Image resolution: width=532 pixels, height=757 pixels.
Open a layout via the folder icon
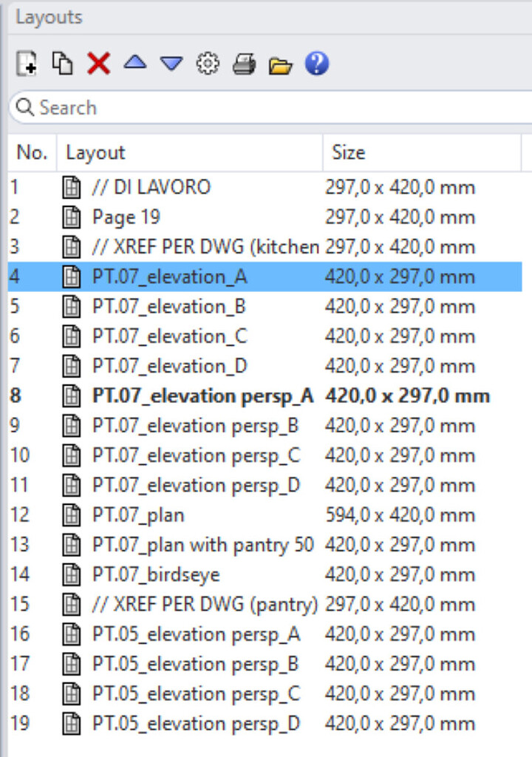[279, 64]
